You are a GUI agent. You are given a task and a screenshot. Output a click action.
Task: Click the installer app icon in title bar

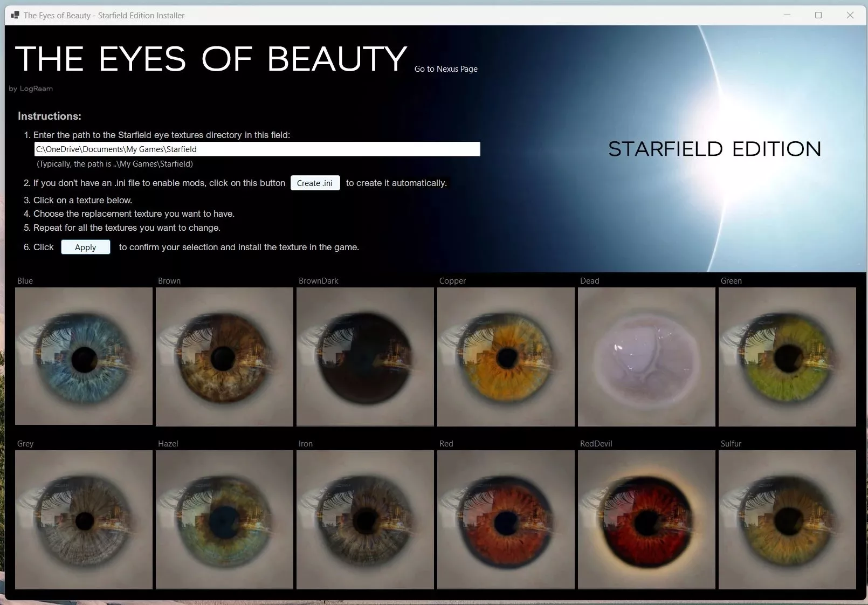pyautogui.click(x=15, y=15)
